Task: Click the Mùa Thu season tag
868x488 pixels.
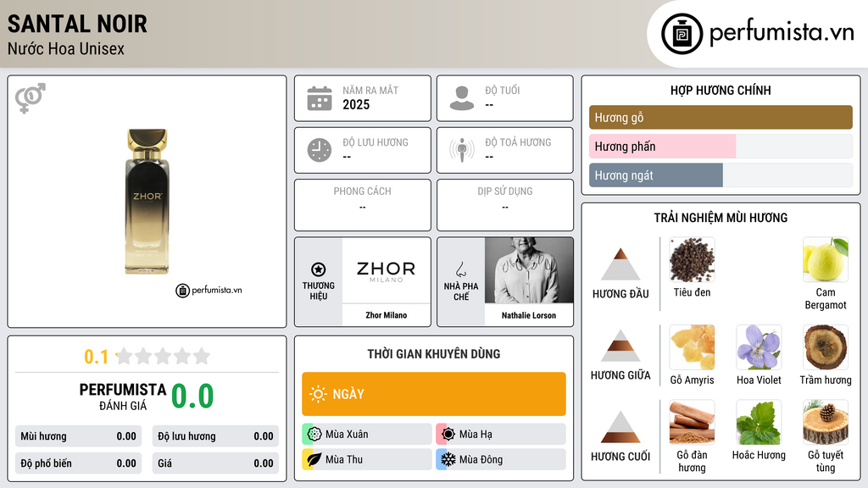Action: tap(366, 459)
